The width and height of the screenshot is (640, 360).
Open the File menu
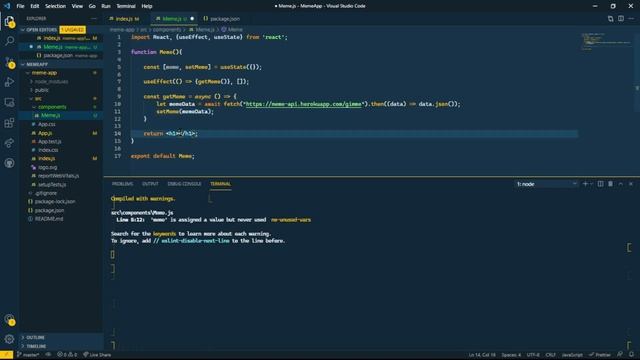(x=20, y=6)
